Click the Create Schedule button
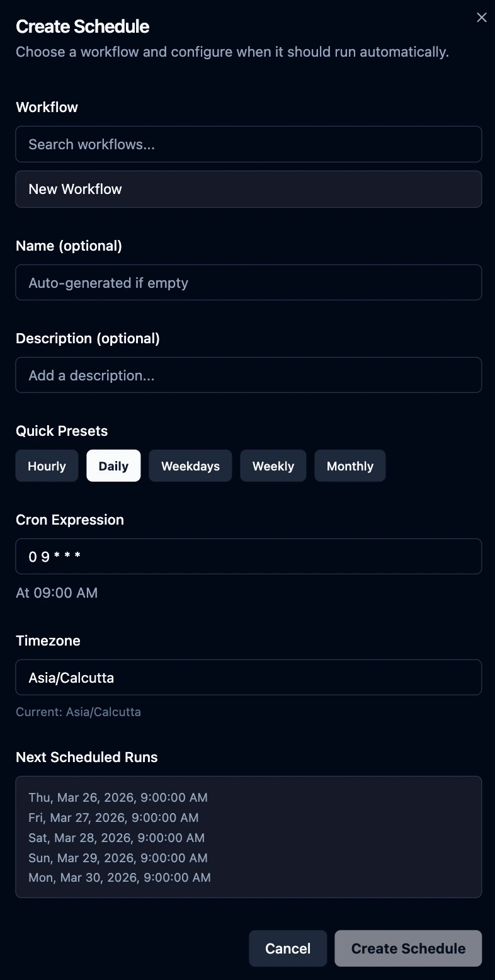 point(408,948)
